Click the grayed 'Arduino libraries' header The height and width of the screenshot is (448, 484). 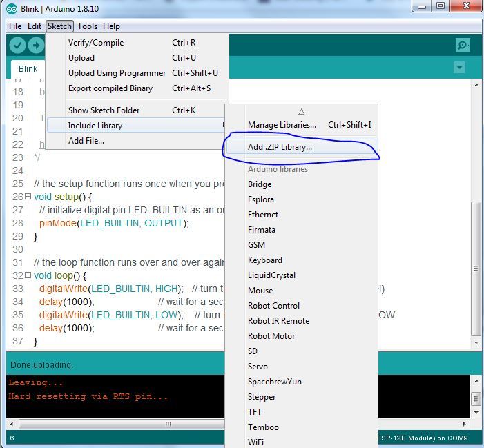click(x=278, y=169)
